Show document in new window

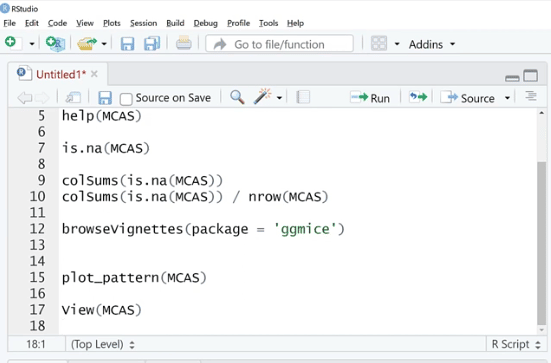[x=73, y=98]
